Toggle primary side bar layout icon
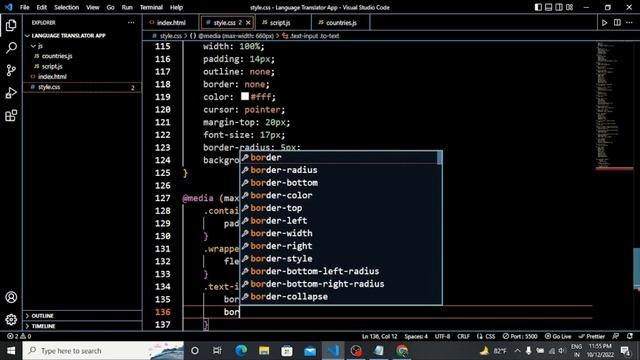The image size is (640, 360). [538, 7]
